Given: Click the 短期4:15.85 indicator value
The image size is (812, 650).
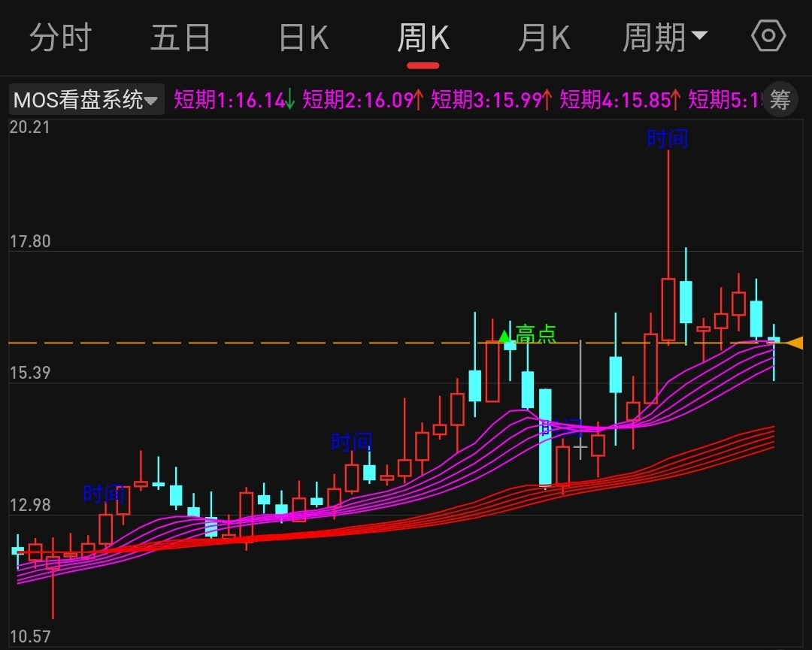Looking at the screenshot, I should pos(620,99).
